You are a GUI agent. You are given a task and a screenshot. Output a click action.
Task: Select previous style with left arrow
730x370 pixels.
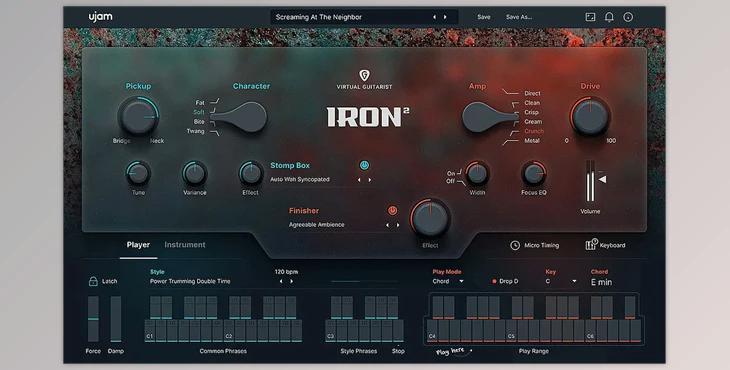click(281, 282)
